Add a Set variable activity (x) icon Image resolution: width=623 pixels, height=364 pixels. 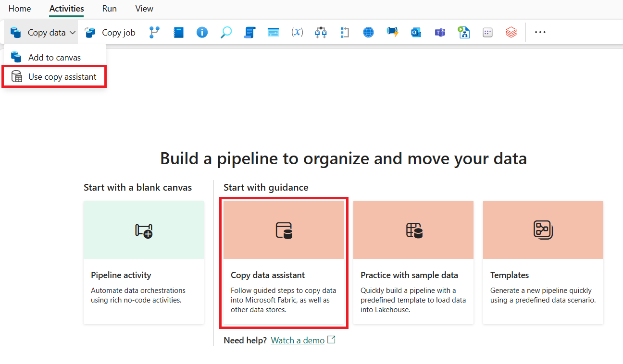[x=297, y=33]
